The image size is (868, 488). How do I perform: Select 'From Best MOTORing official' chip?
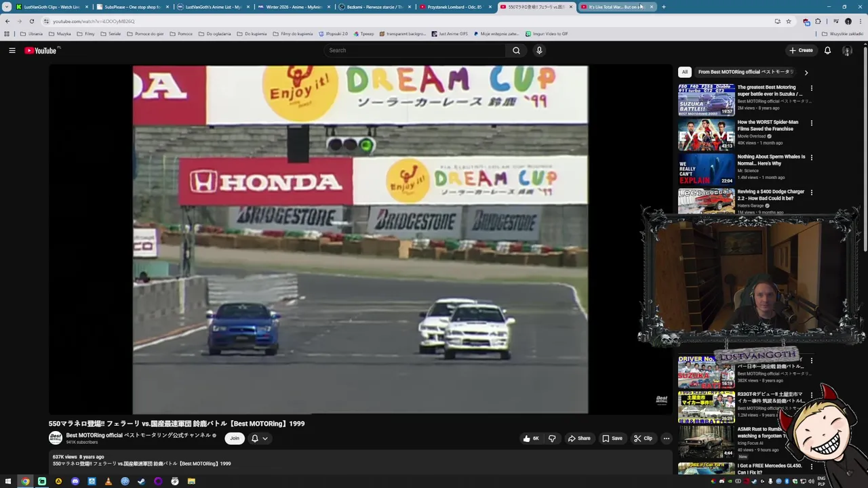tap(745, 72)
